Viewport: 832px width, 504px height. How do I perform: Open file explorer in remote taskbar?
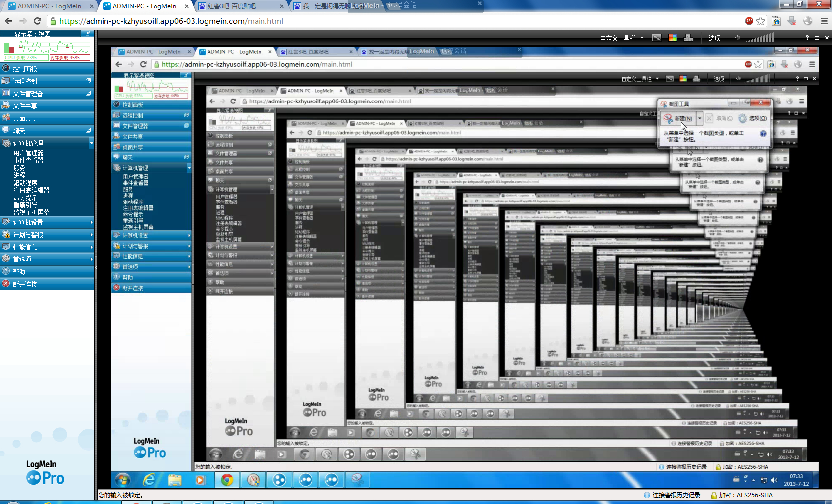(174, 480)
